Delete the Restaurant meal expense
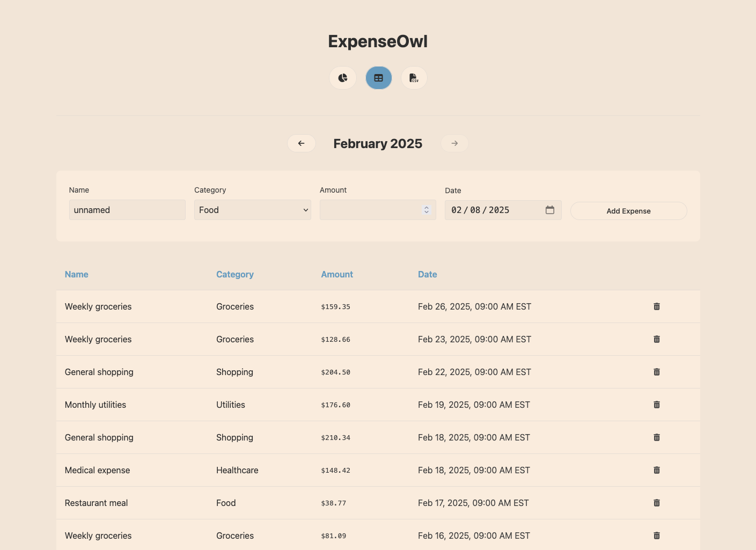Screen dimensions: 756x550 click(657, 503)
